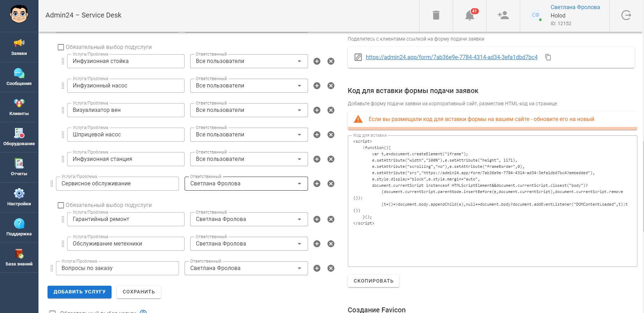The width and height of the screenshot is (644, 313).
Task: Remove the Инфузионная стойка service row
Action: click(x=331, y=61)
